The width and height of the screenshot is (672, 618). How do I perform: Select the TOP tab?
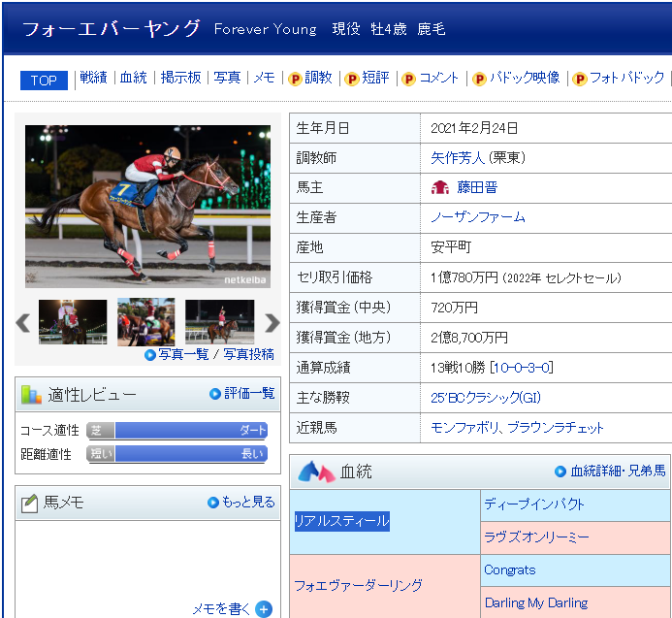[44, 81]
